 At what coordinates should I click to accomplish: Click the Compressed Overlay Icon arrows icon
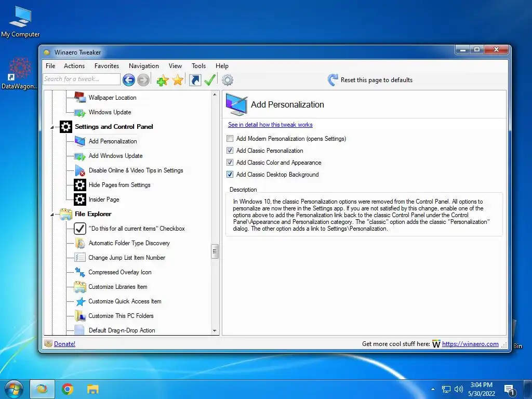(80, 272)
